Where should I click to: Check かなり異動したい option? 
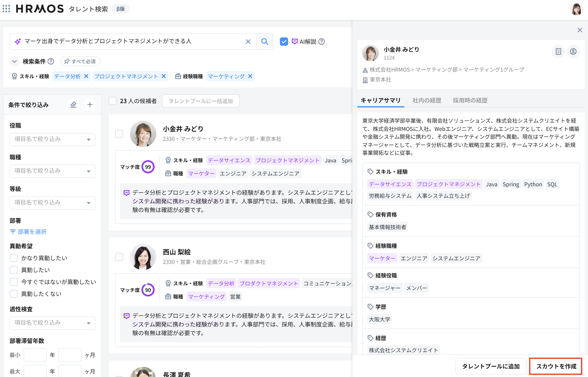(14, 258)
